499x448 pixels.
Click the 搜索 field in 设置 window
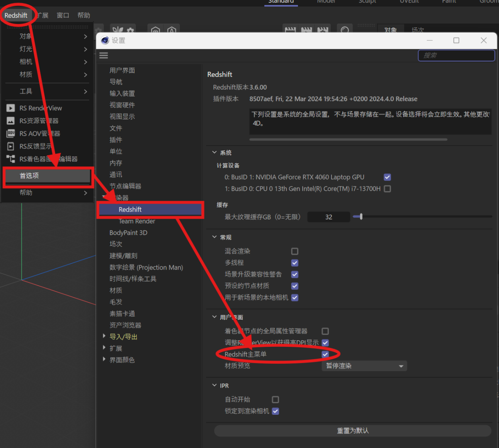click(456, 55)
